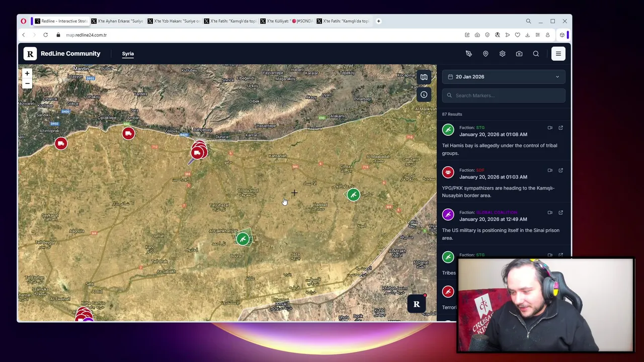Go back in browser history
The height and width of the screenshot is (362, 644).
(23, 35)
